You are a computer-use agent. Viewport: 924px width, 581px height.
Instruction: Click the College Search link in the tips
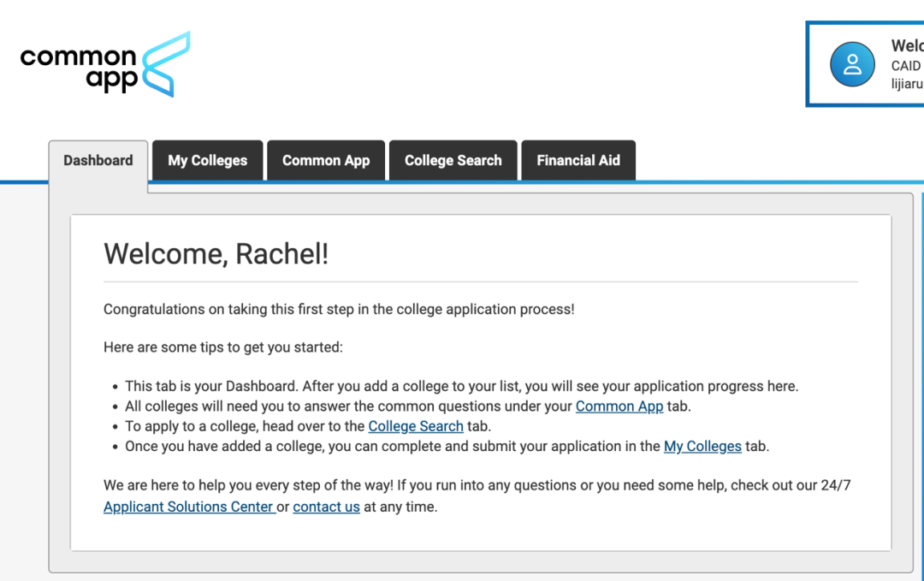416,426
